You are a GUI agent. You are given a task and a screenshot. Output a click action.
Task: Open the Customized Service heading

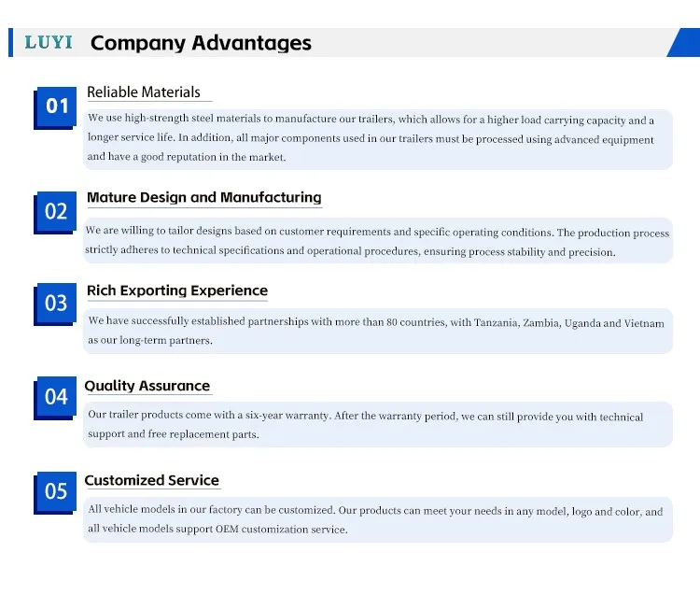pyautogui.click(x=151, y=480)
